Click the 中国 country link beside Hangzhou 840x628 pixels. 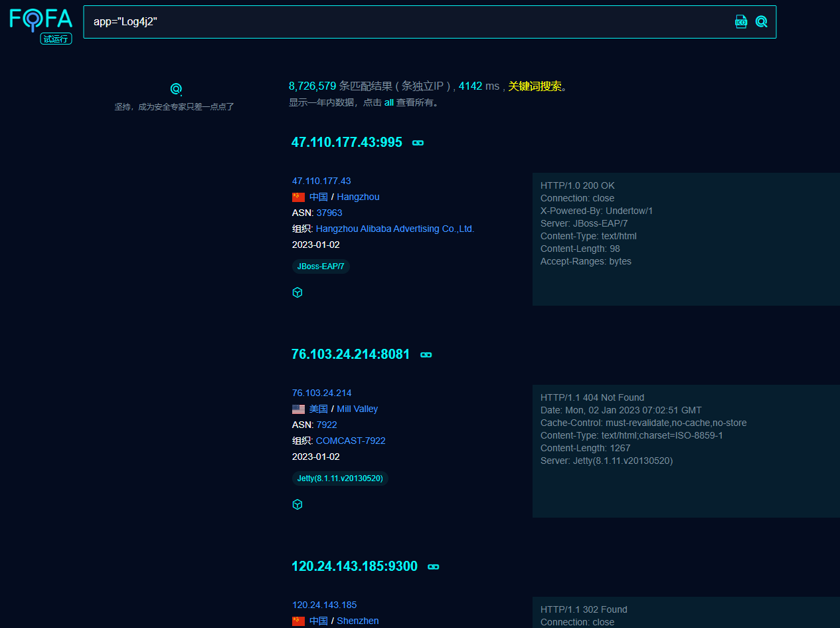point(319,197)
